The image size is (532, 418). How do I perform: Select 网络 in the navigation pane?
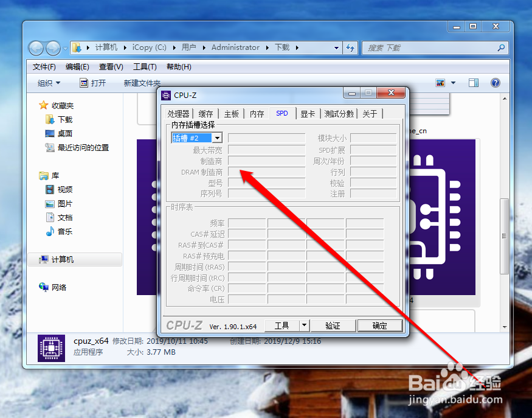point(59,288)
